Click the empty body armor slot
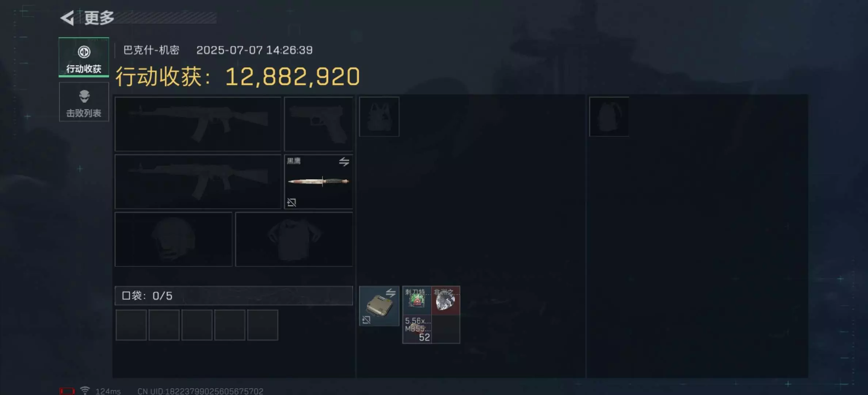 294,239
